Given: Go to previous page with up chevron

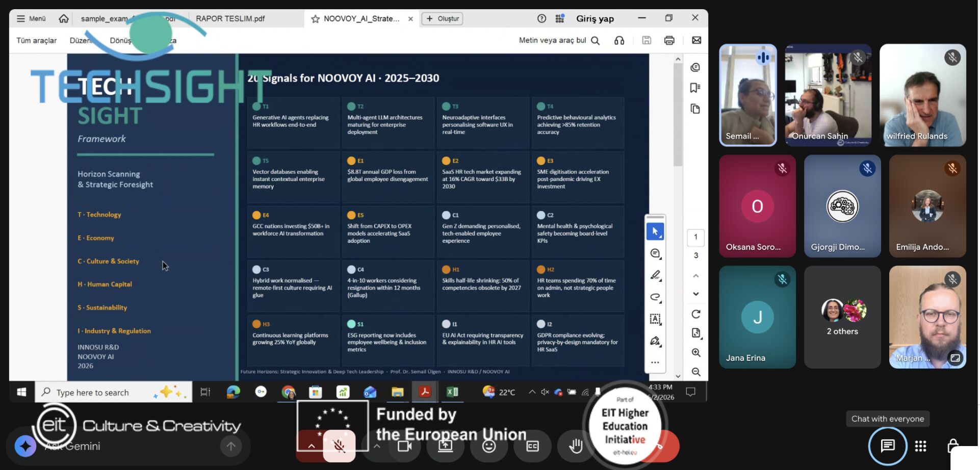Looking at the screenshot, I should pos(696,276).
